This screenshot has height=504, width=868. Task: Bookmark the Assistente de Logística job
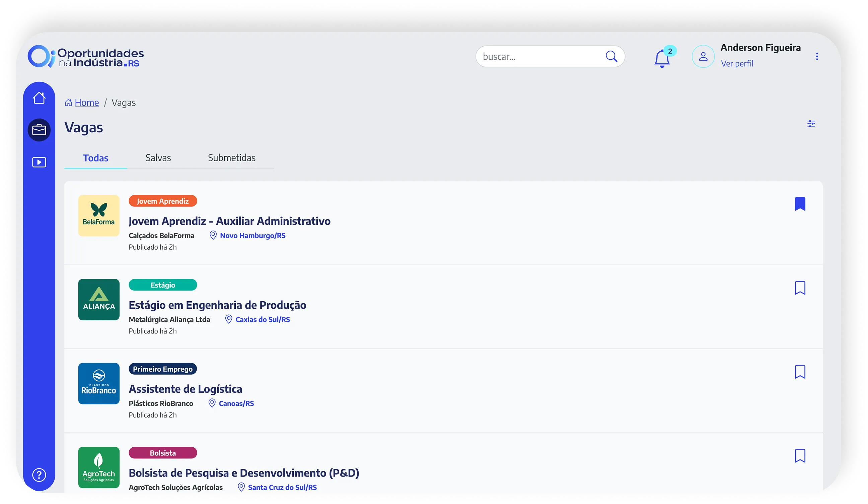click(800, 372)
